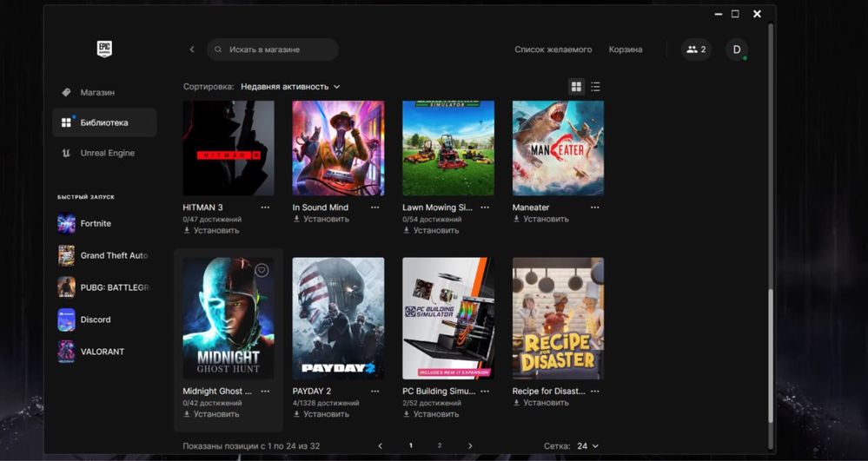Open the Unreal Engine section
Image resolution: width=868 pixels, height=461 pixels.
(104, 154)
